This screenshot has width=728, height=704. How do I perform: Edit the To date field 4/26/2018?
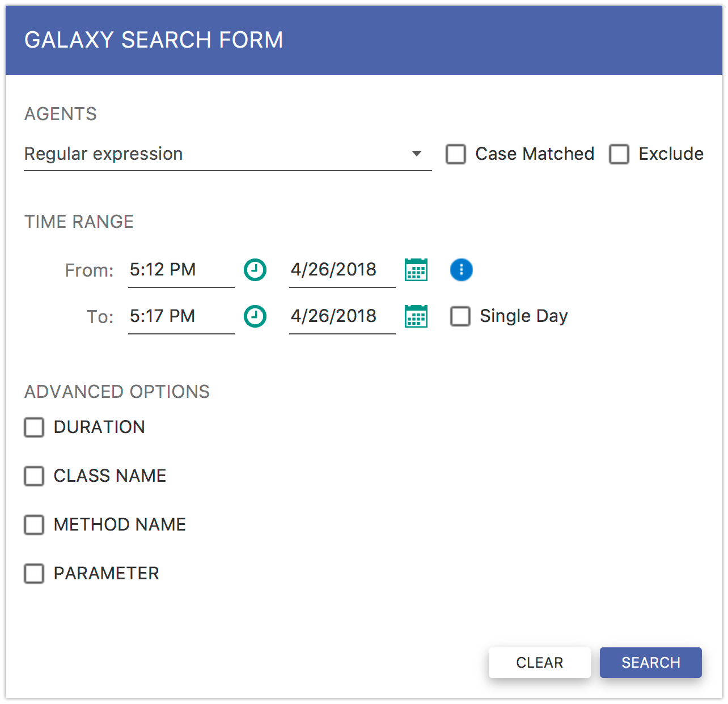pos(342,317)
